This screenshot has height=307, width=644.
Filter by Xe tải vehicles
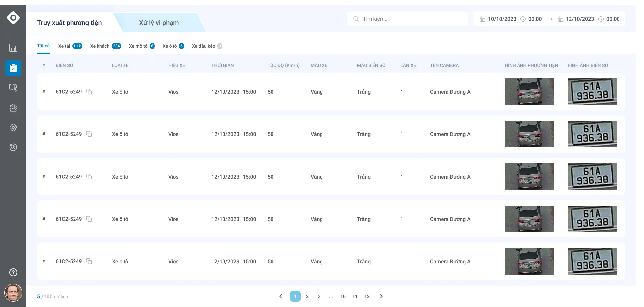tap(70, 46)
